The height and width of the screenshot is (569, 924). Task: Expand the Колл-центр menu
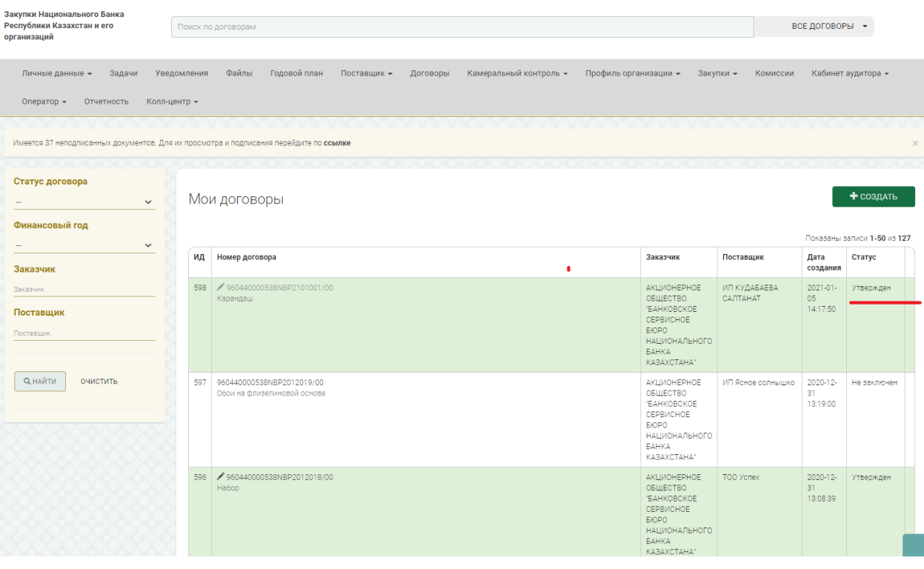(172, 102)
